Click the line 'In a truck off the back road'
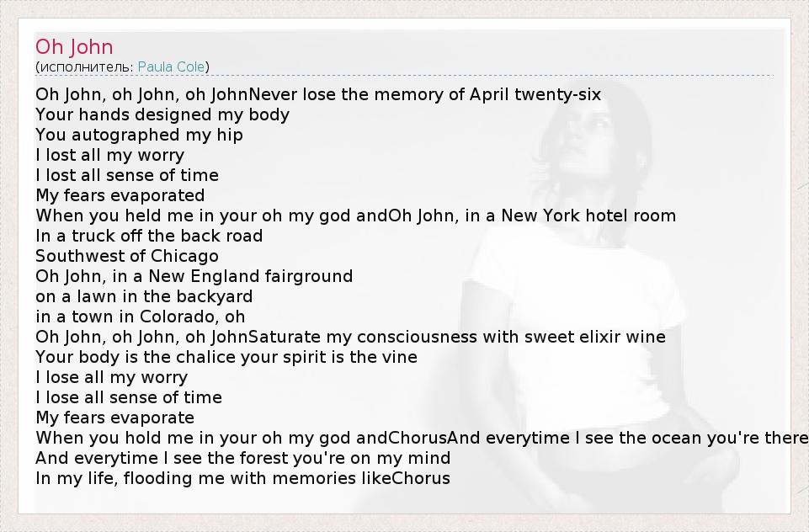 click(x=149, y=236)
